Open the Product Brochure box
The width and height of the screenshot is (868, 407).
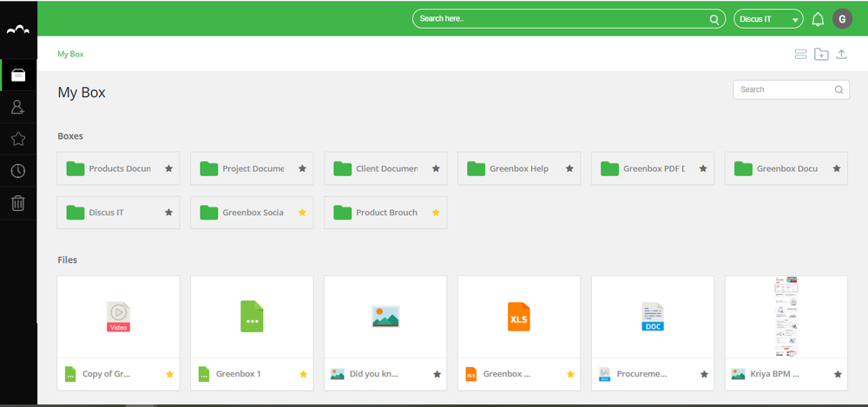coord(385,212)
